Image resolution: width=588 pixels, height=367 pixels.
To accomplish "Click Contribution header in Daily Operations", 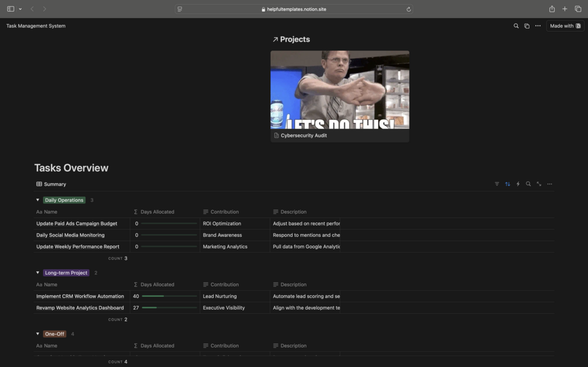I will click(221, 212).
